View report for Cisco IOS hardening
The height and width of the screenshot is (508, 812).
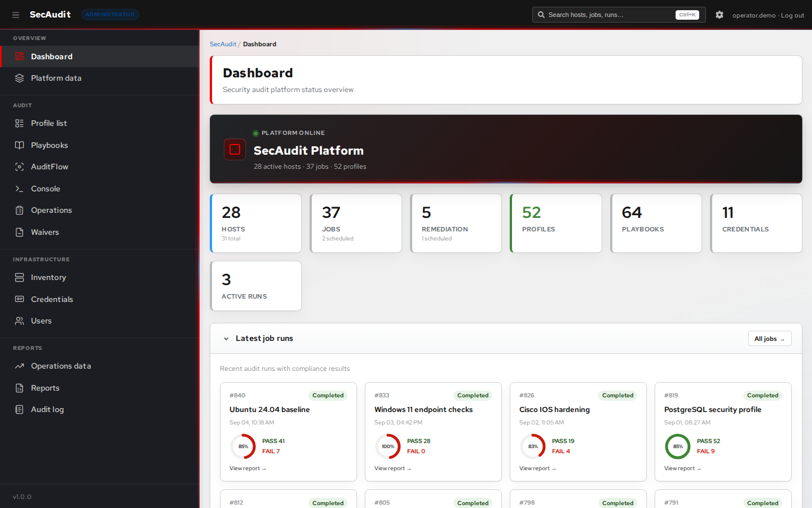pyautogui.click(x=537, y=468)
